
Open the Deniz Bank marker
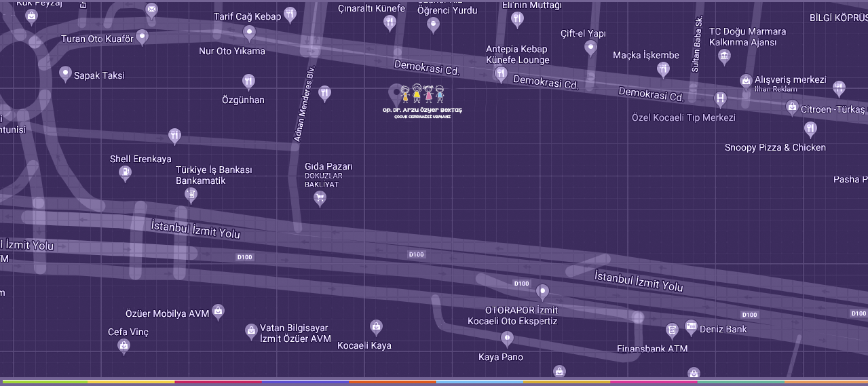[691, 328]
